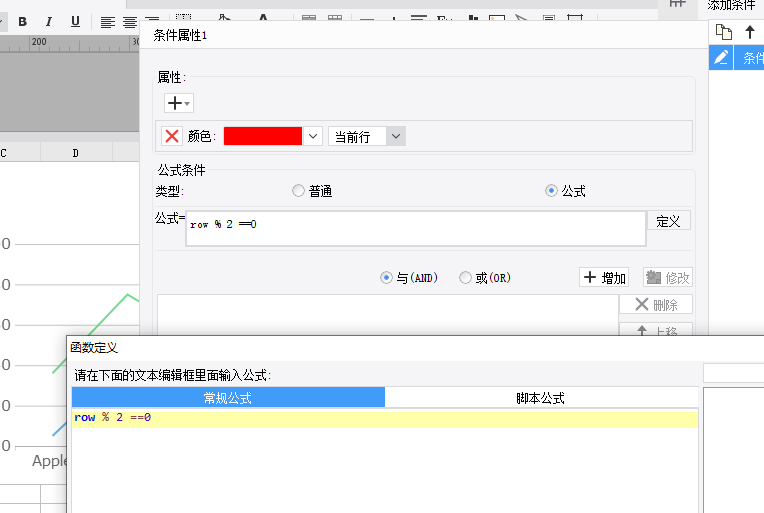The height and width of the screenshot is (513, 764).
Task: Click the search field in 函数定义 dialog
Action: coord(733,374)
